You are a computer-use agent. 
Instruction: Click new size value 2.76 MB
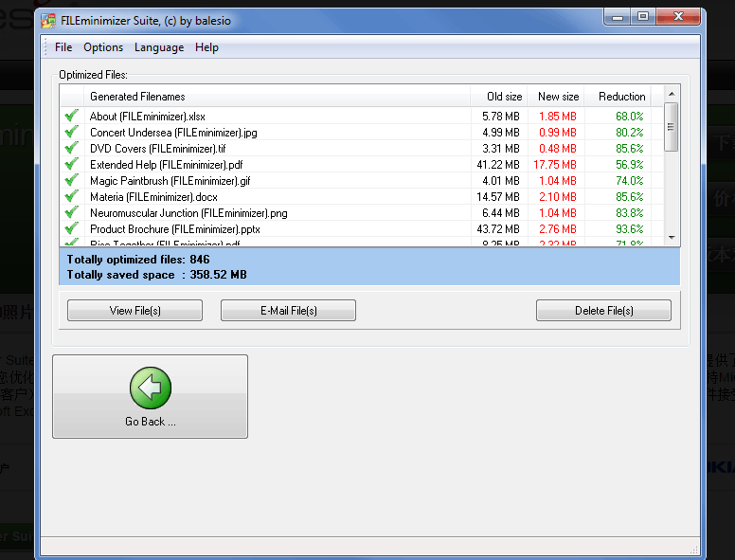click(558, 229)
